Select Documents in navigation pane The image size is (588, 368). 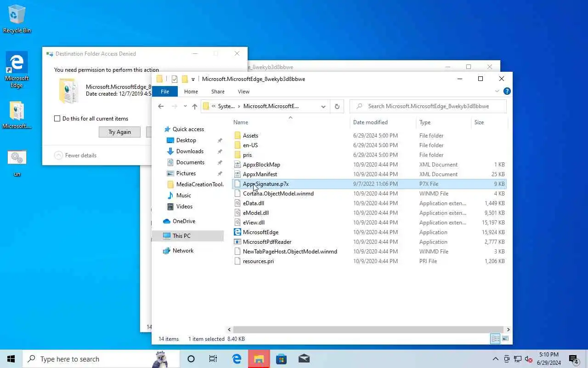(190, 162)
